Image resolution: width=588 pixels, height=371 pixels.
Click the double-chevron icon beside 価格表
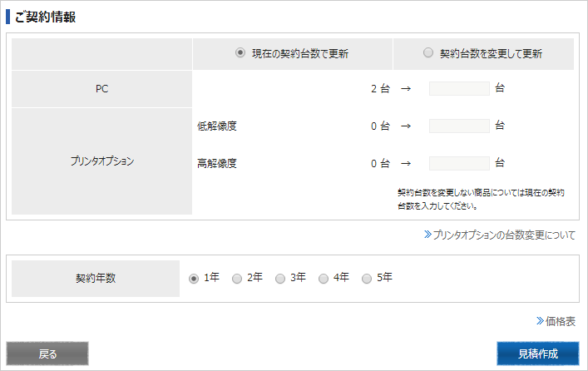click(x=541, y=321)
